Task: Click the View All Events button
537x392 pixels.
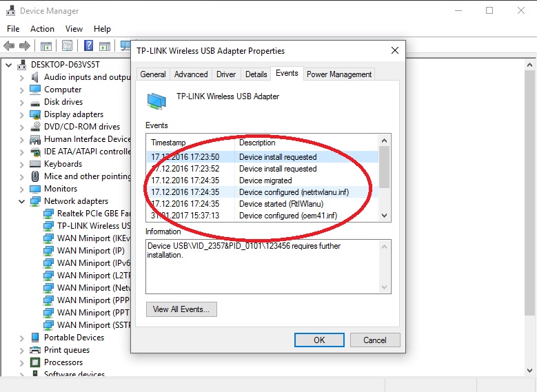Action: tap(181, 309)
